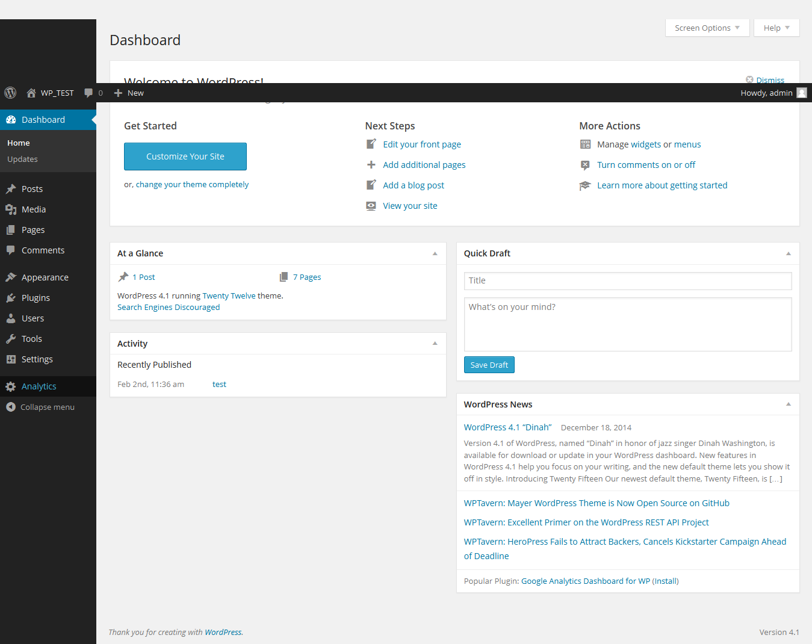Screen dimensions: 812x644
Task: Open the Twenty Twelve theme link
Action: (x=229, y=296)
